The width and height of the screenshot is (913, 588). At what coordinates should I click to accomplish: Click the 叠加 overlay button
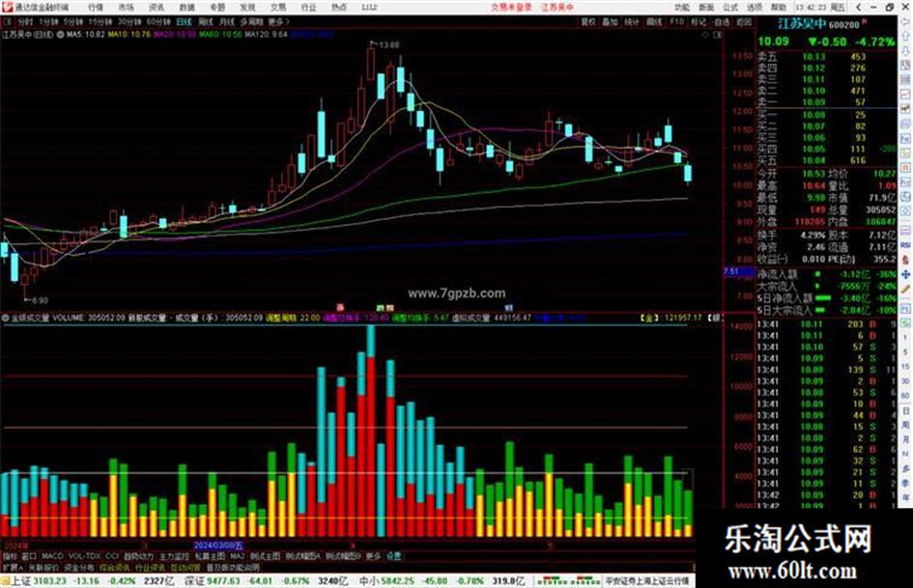pyautogui.click(x=610, y=21)
